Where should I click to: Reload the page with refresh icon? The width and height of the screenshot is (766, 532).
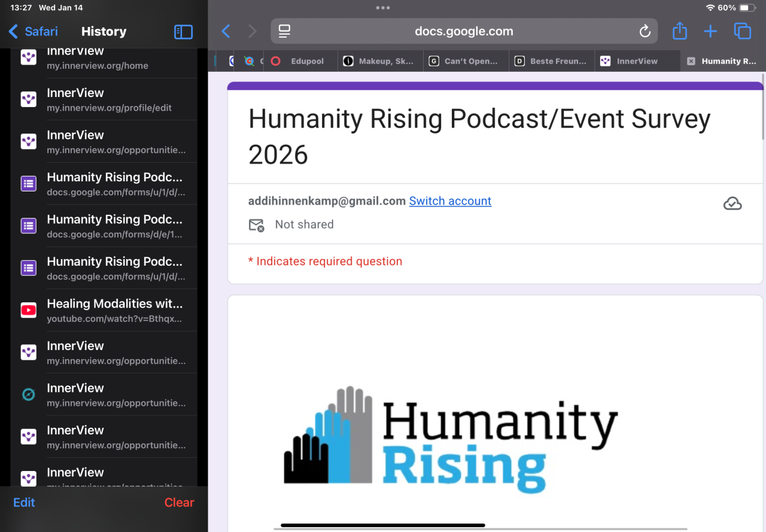click(645, 32)
